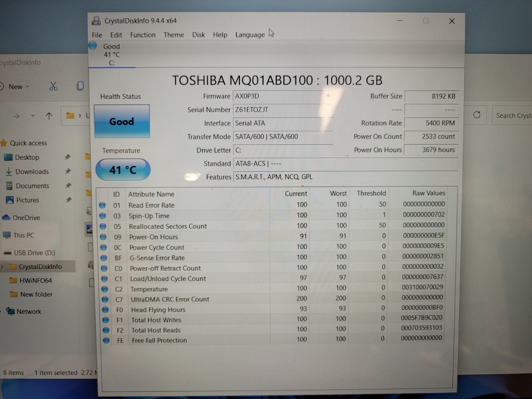This screenshot has height=399, width=532.
Task: Close the CrystalDiskInfo window
Action: pos(452,21)
